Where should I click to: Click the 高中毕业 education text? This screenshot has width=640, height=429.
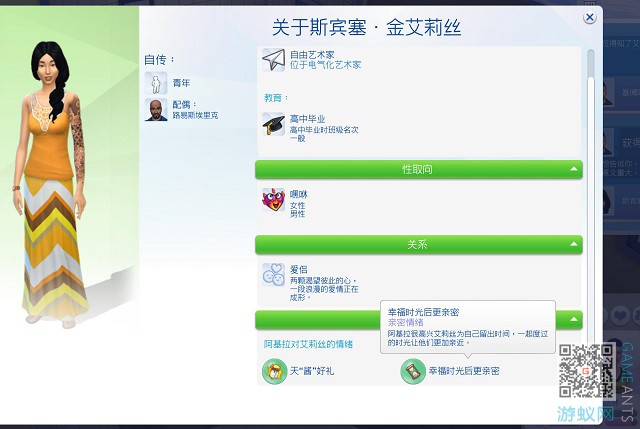307,119
